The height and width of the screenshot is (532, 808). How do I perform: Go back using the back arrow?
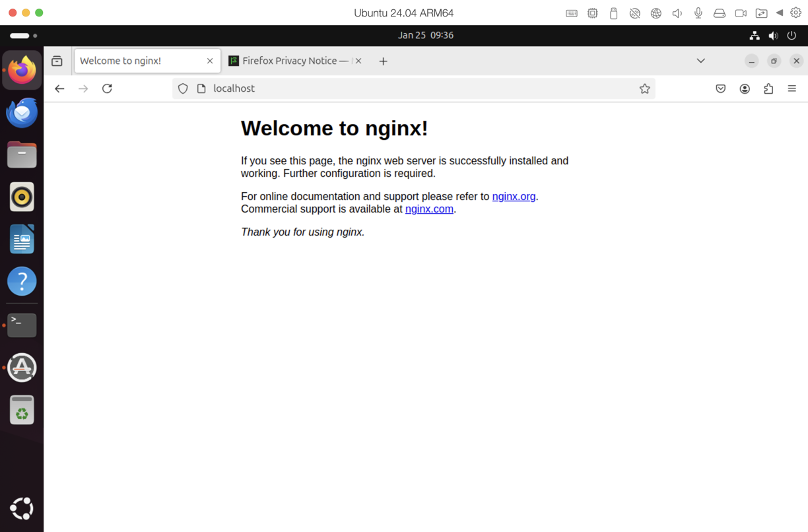tap(59, 88)
